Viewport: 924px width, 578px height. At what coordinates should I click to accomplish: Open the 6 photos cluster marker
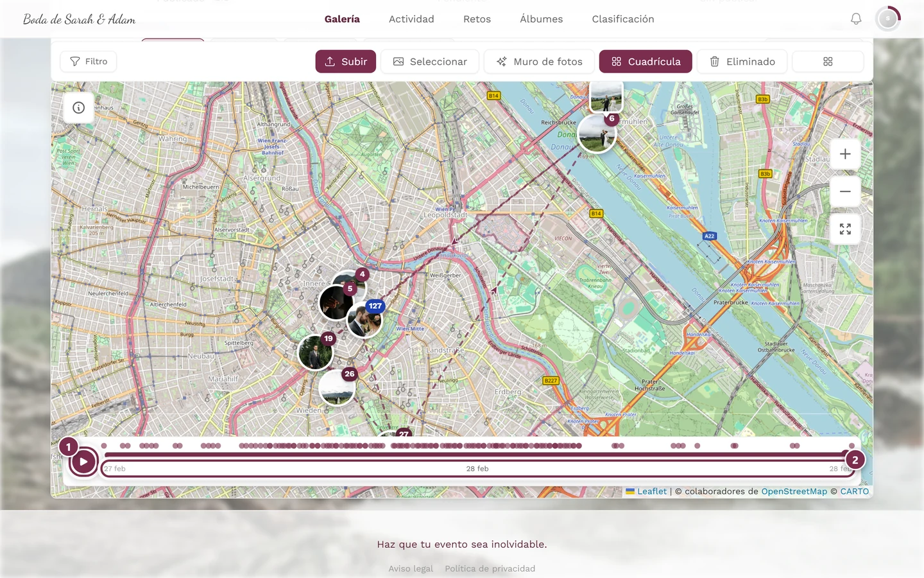[x=597, y=134]
